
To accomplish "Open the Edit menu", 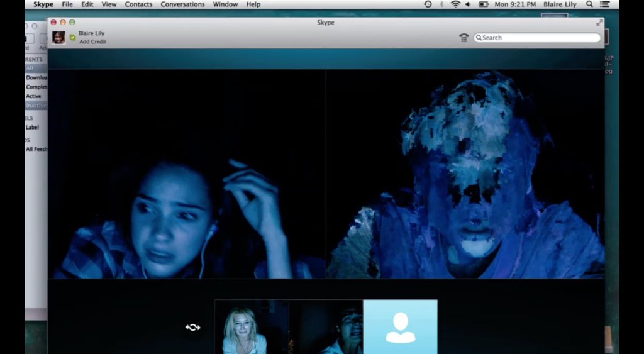I will (x=87, y=4).
